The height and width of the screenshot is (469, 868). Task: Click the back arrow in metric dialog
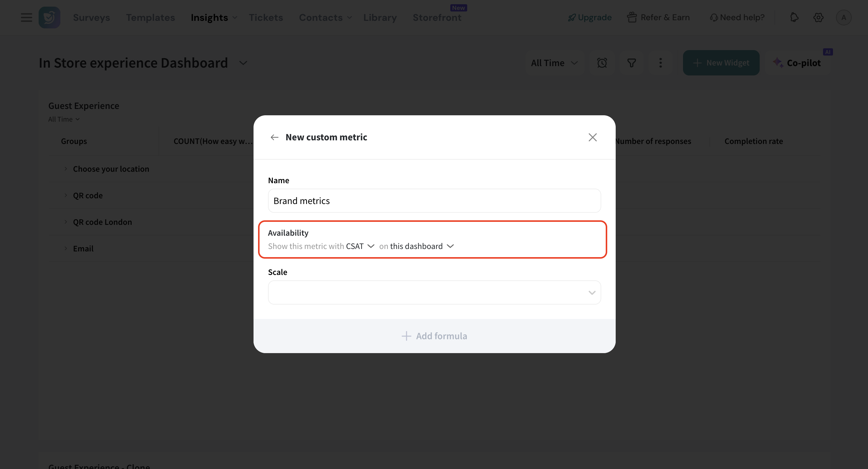click(x=274, y=137)
